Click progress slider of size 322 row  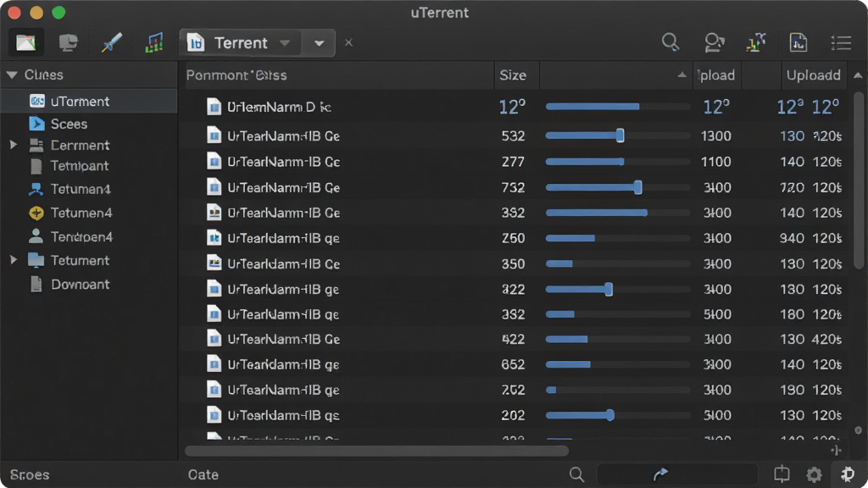pos(609,289)
